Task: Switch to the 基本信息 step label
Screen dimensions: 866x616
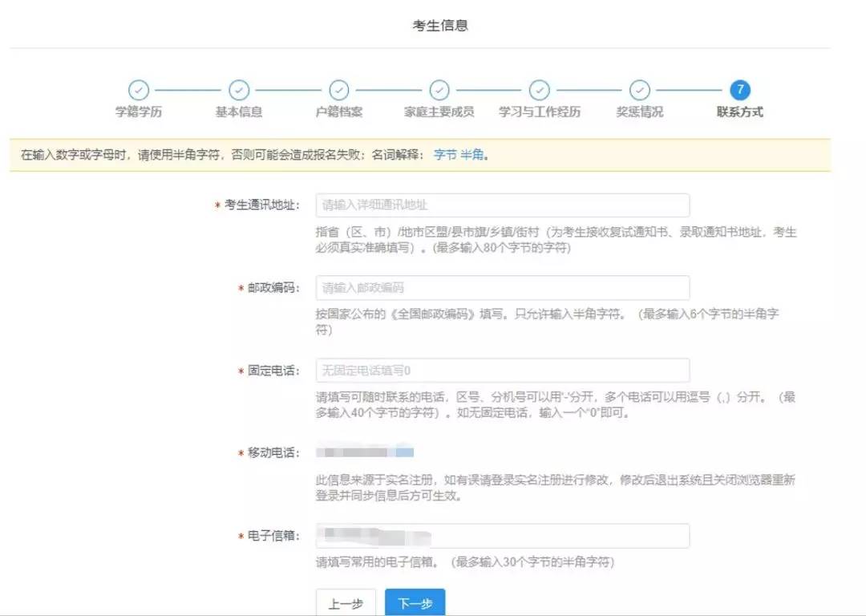Action: [239, 112]
